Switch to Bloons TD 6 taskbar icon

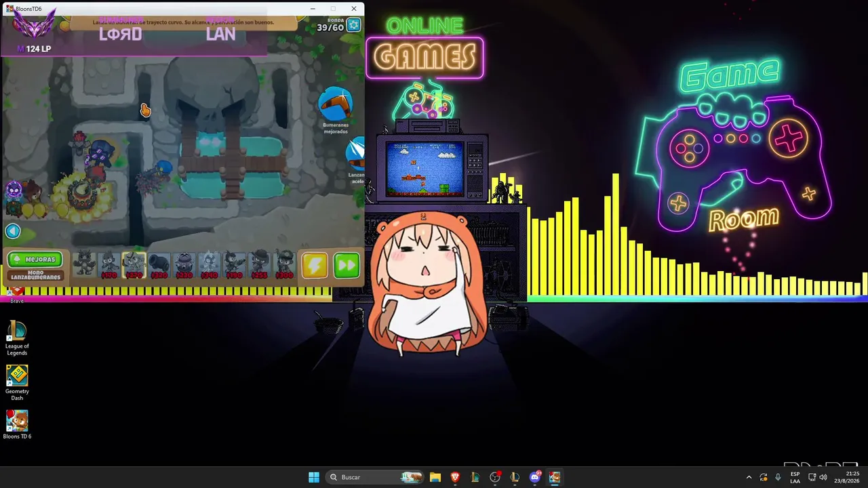[x=555, y=477]
